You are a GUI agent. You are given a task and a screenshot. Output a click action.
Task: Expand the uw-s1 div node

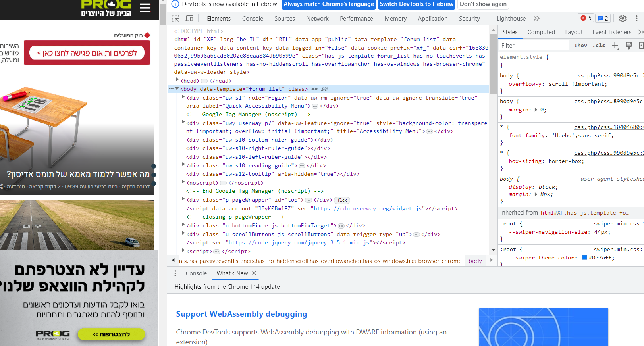click(183, 97)
